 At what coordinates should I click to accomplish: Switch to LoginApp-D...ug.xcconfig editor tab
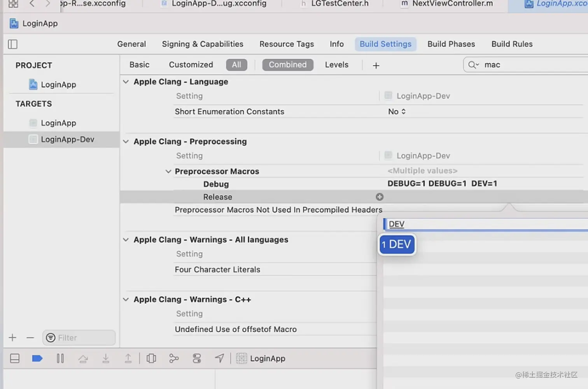coord(214,4)
